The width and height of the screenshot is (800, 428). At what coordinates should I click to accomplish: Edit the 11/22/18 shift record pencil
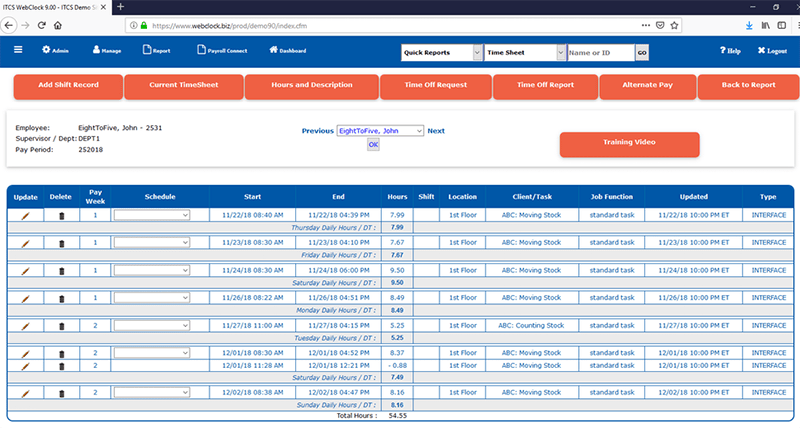25,216
